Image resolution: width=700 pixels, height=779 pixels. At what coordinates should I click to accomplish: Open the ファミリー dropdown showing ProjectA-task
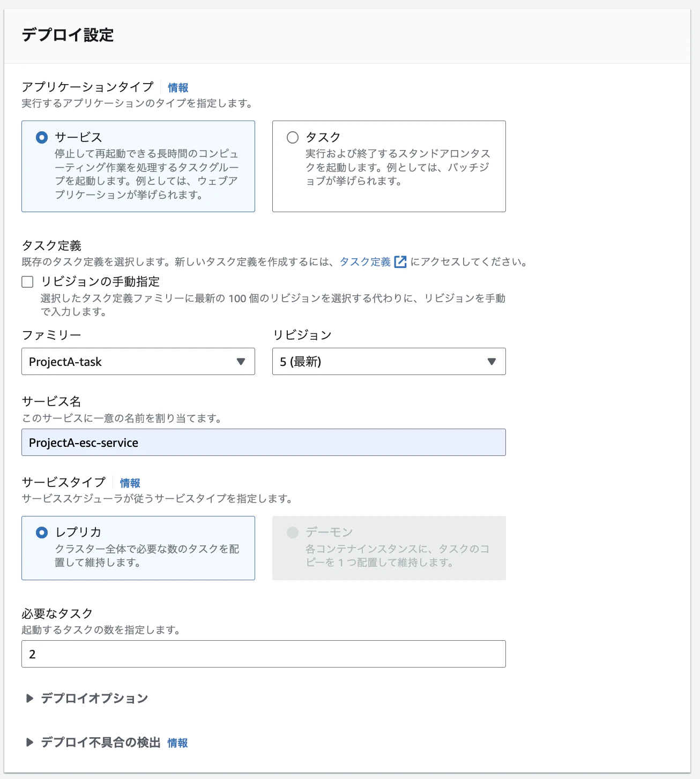click(138, 362)
